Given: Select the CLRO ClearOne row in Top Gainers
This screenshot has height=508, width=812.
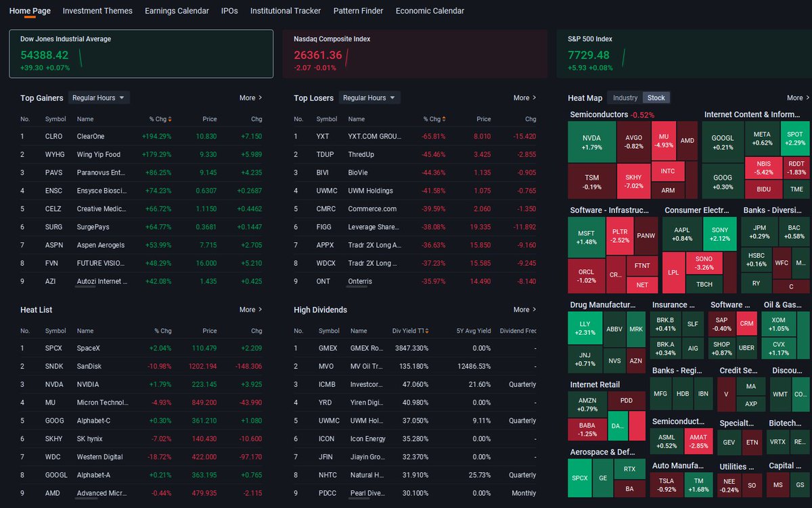Looking at the screenshot, I should click(x=141, y=136).
